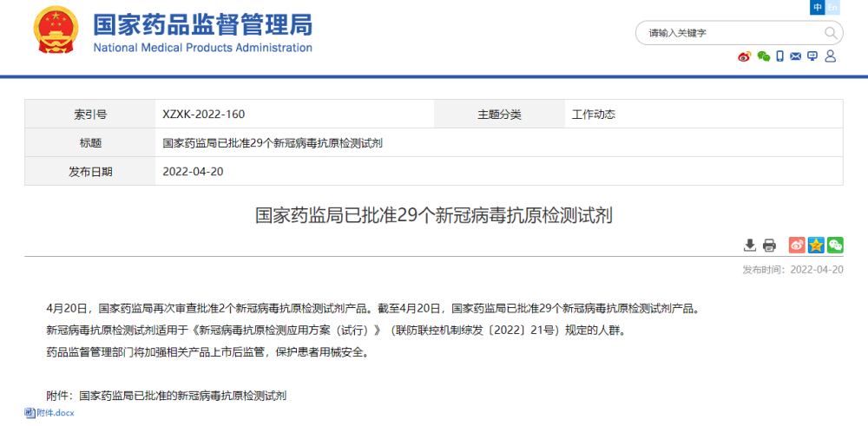Share article to WeChat green icon
The height and width of the screenshot is (426, 868).
click(835, 246)
